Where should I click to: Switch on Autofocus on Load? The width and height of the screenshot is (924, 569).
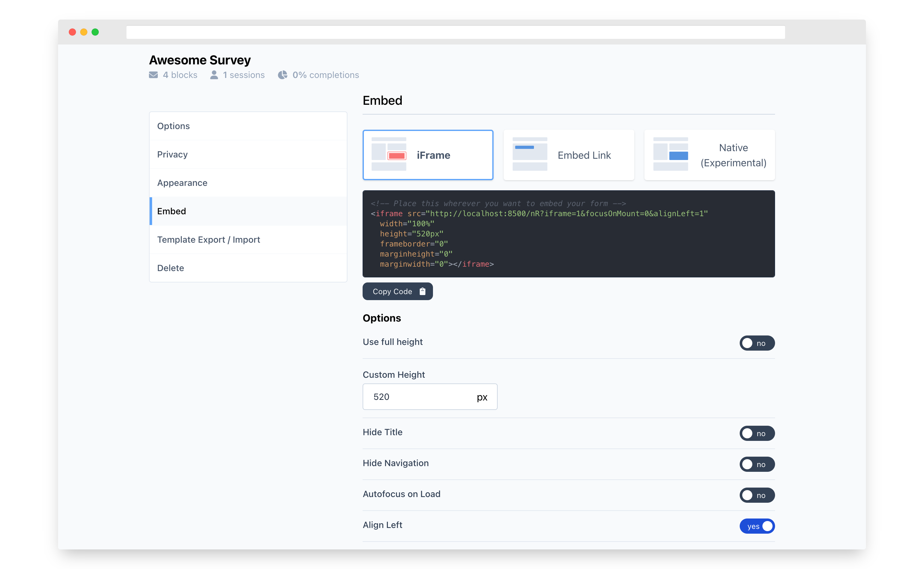[756, 495]
